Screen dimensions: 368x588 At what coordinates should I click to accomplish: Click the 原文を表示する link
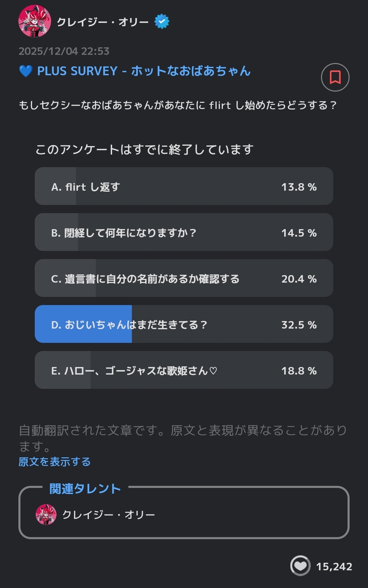click(x=55, y=462)
